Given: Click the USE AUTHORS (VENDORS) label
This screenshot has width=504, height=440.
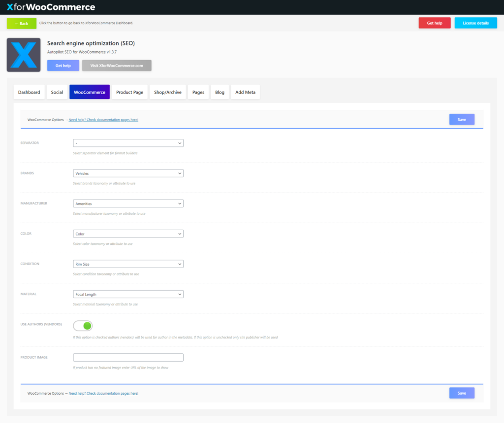Looking at the screenshot, I should [41, 324].
